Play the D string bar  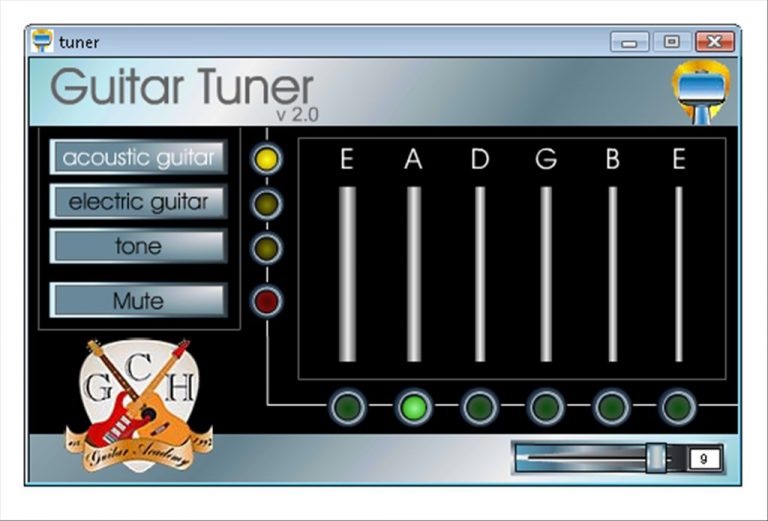pos(480,274)
